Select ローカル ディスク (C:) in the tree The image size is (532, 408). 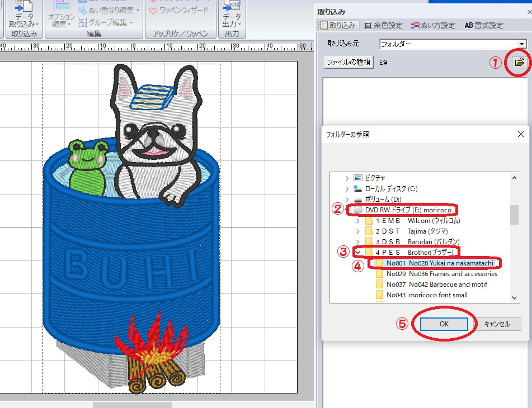click(385, 189)
